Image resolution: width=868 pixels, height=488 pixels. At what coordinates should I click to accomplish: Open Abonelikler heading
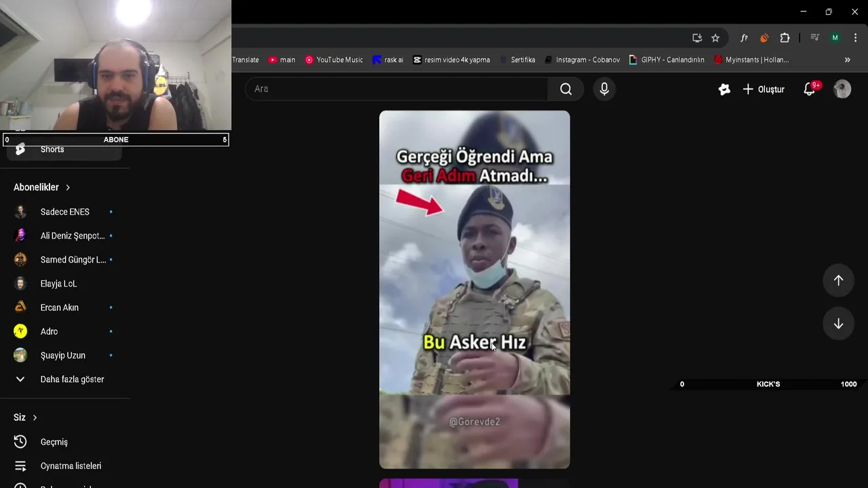coord(36,187)
